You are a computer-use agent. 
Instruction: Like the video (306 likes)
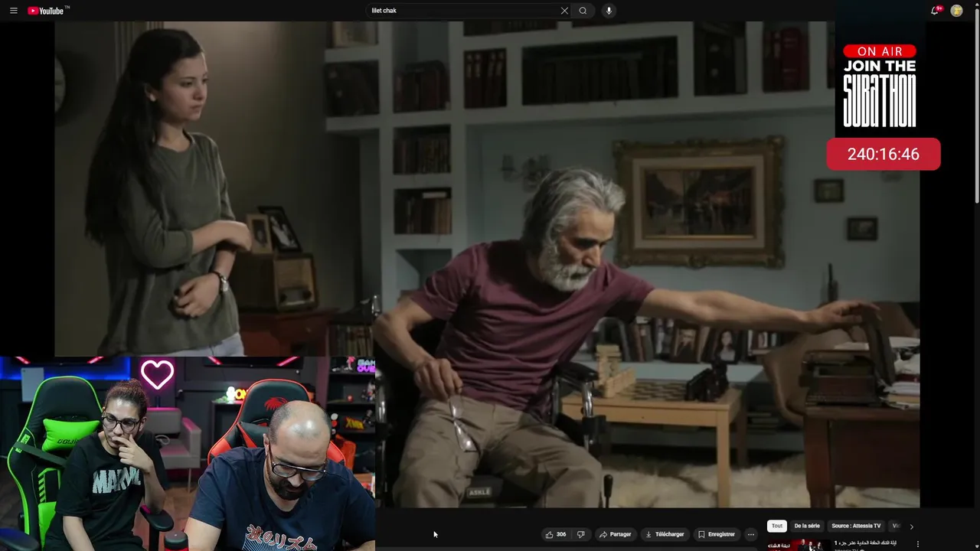click(556, 534)
